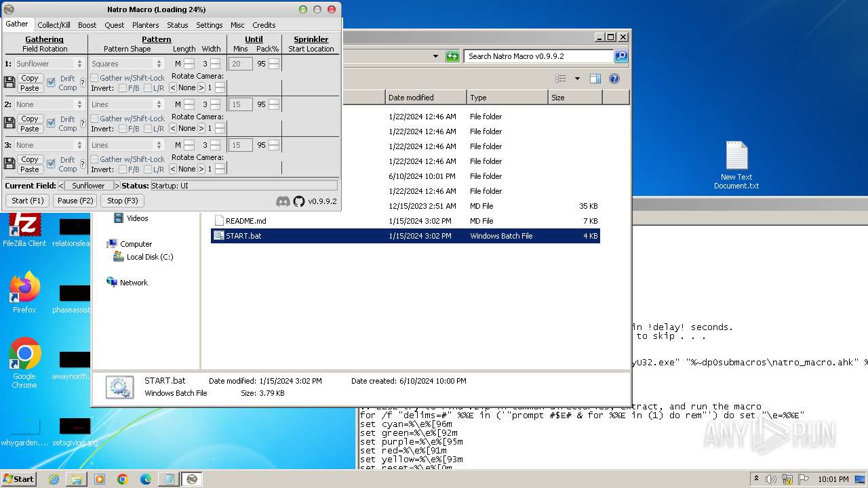Click the Search Natro Macro v0.9.9.2 field
Screen dimensions: 868x488
pyautogui.click(x=538, y=56)
